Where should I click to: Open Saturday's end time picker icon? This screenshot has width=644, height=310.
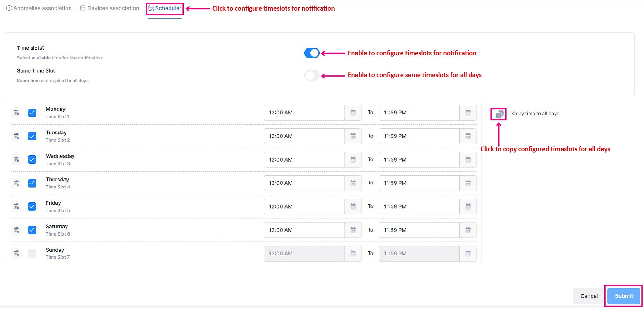pos(468,230)
